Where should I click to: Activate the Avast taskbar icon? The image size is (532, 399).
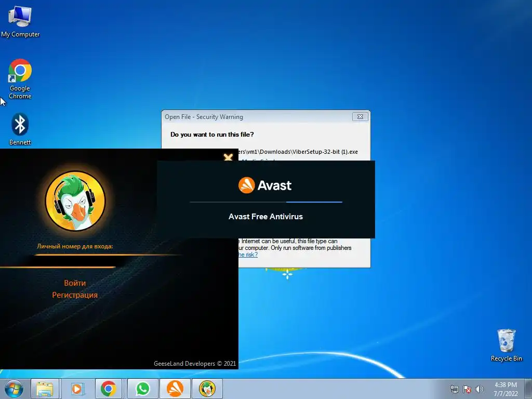click(x=175, y=389)
